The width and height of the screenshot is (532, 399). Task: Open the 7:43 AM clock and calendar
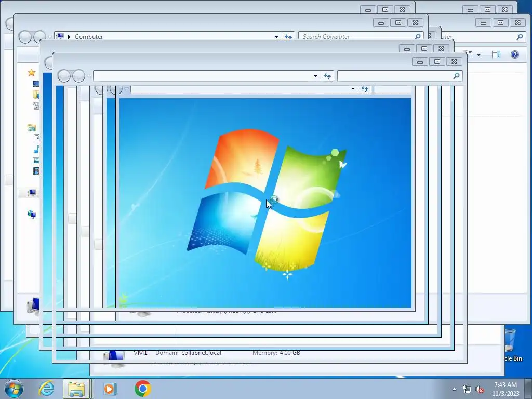(x=506, y=389)
